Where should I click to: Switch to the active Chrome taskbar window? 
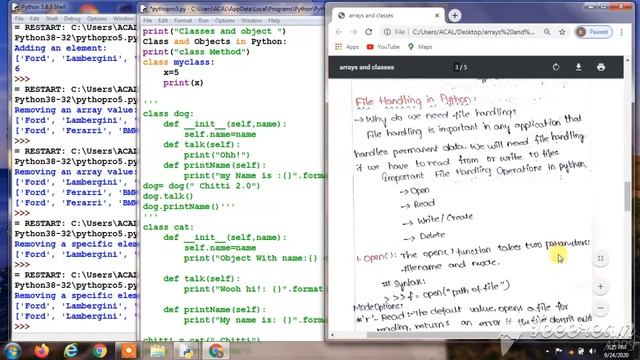(216, 351)
